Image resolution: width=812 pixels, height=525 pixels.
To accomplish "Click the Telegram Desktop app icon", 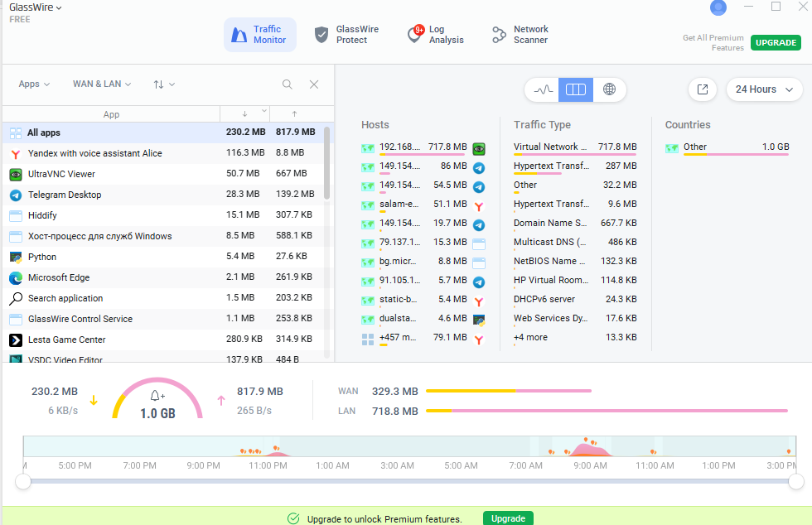I will click(16, 195).
